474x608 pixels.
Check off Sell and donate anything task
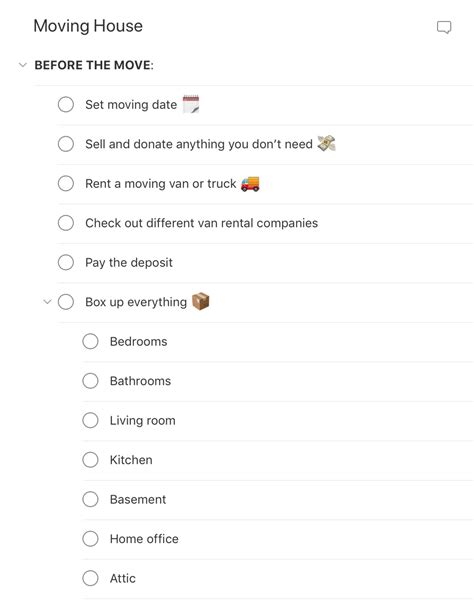[66, 144]
